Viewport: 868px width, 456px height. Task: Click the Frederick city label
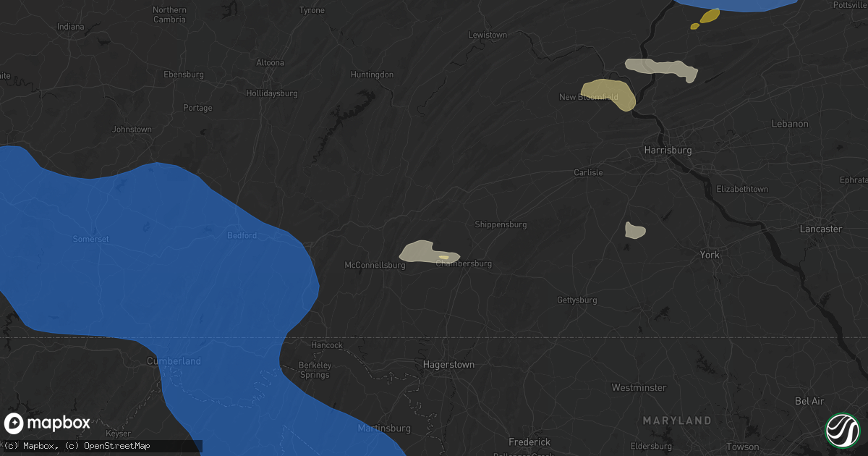[529, 442]
